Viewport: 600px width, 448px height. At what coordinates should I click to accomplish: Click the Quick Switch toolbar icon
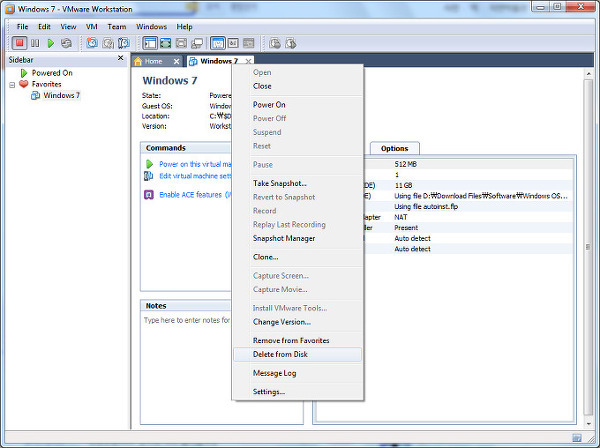181,43
